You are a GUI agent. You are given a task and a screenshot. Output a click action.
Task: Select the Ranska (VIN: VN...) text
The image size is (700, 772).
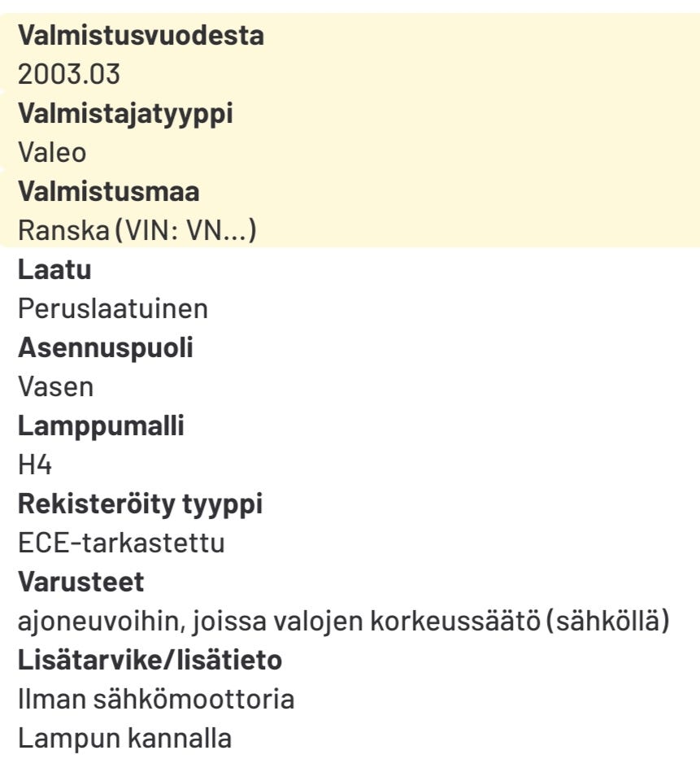tap(137, 230)
